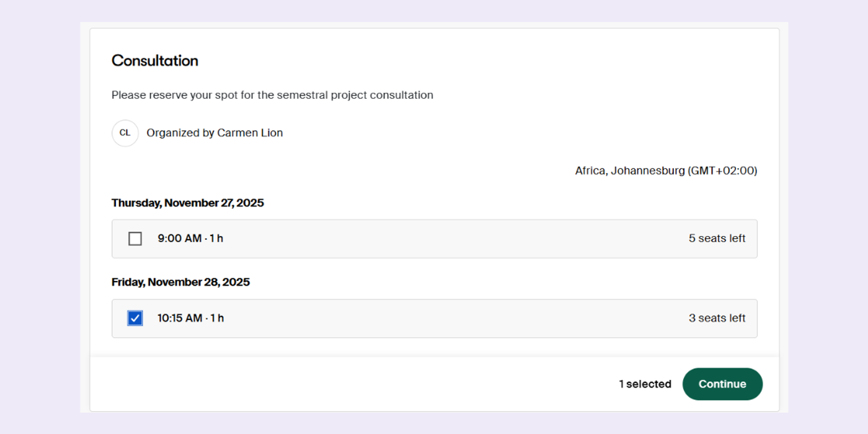Click the Friday, November 28 date header
Viewport: 868px width, 434px height.
tap(180, 281)
